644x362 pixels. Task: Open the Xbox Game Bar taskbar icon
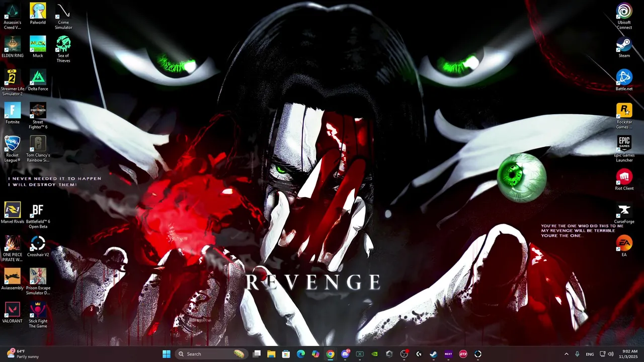(360, 354)
